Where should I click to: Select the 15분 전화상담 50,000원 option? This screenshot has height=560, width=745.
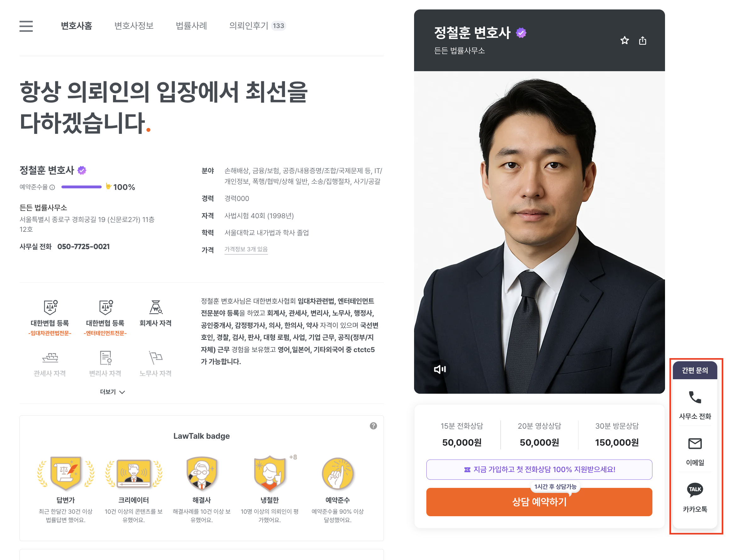coord(461,434)
